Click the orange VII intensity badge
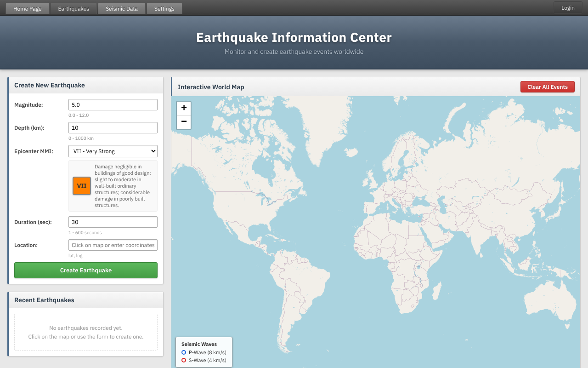The width and height of the screenshot is (588, 368). point(82,186)
